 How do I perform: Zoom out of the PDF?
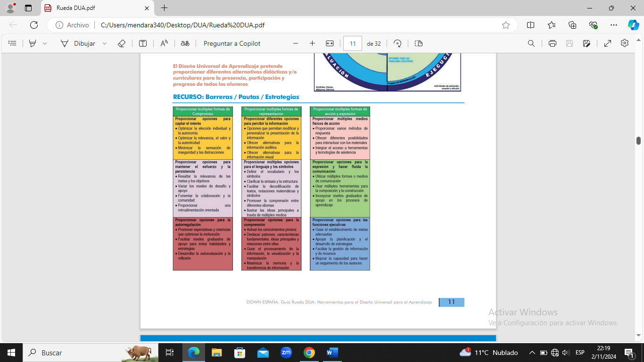[x=296, y=43]
